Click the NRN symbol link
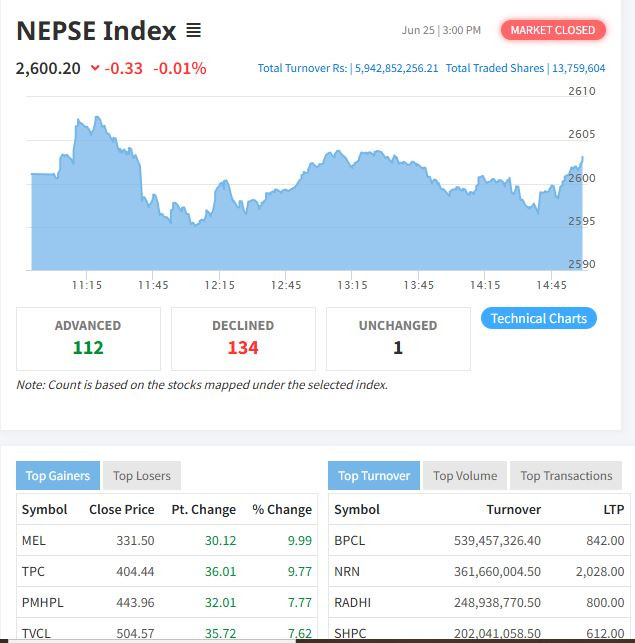The height and width of the screenshot is (643, 635). pos(347,571)
